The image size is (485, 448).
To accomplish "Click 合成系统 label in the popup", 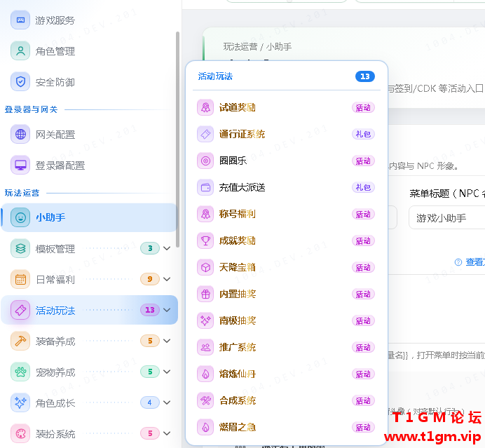I will (238, 400).
